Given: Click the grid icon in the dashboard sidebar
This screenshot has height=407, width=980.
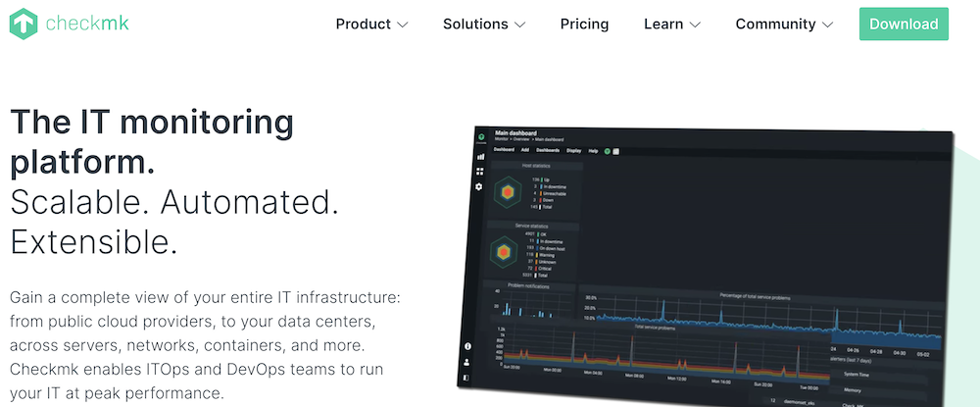Looking at the screenshot, I should tap(480, 172).
